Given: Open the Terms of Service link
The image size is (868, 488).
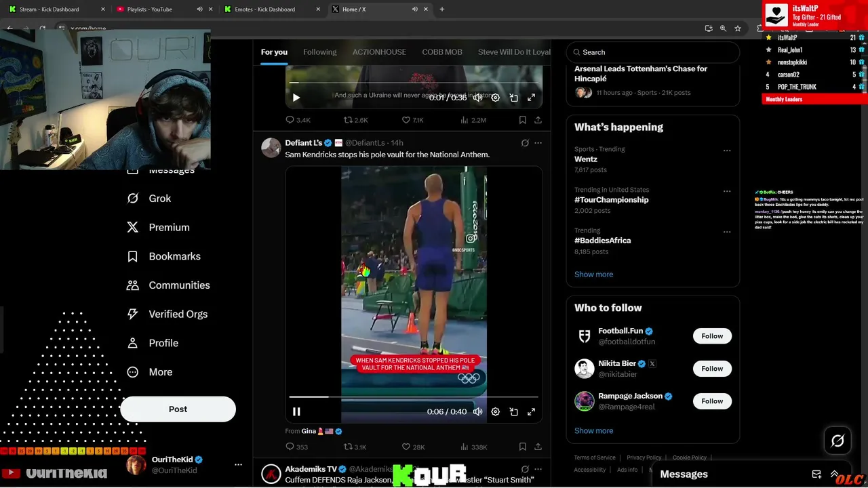Looking at the screenshot, I should 595,457.
